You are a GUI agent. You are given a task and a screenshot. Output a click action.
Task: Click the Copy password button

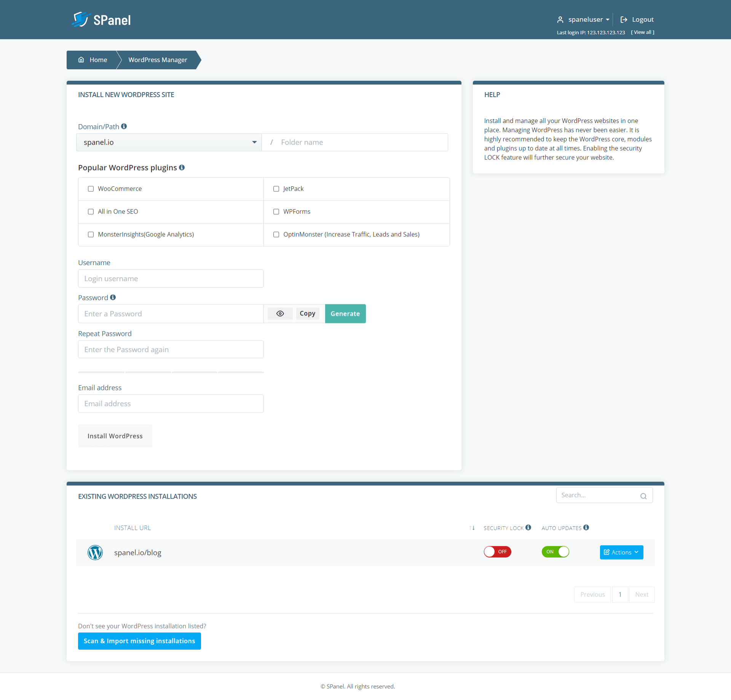[307, 313]
